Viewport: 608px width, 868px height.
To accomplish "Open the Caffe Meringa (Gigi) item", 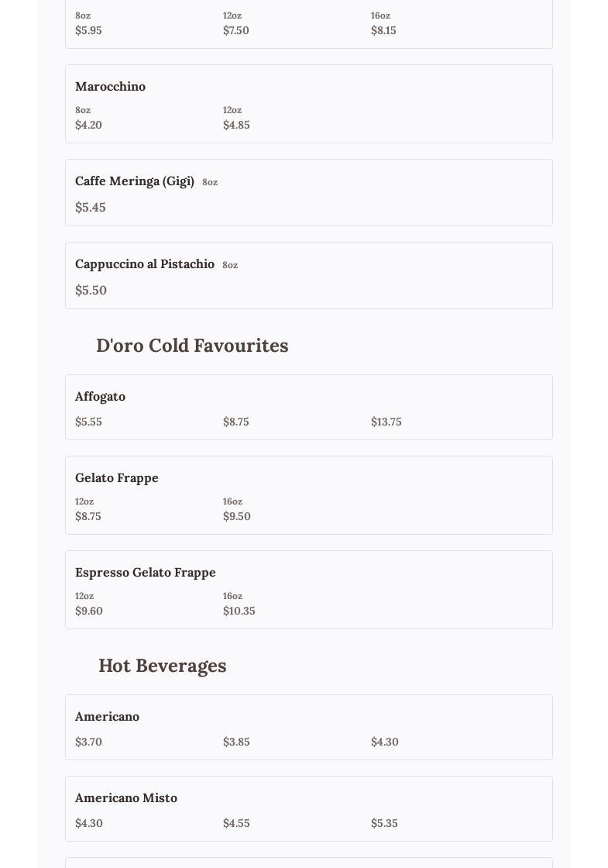I will pos(135,181).
